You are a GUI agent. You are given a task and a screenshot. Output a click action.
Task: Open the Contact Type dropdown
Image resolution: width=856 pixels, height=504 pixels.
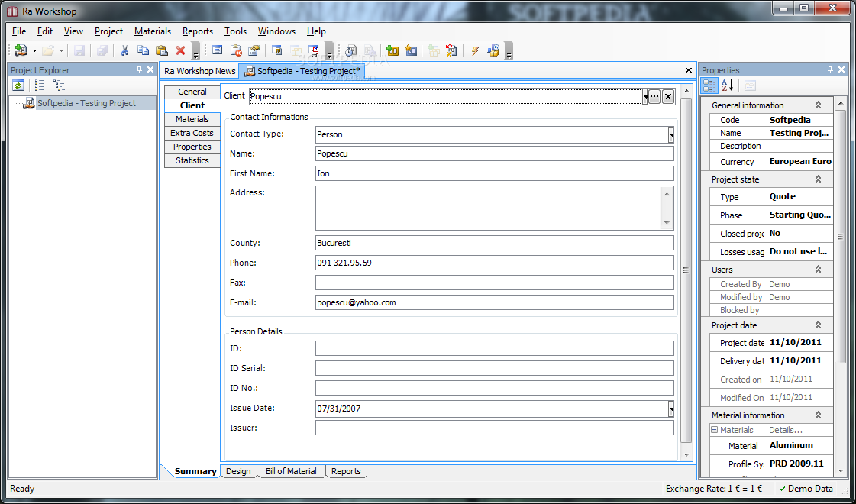(671, 135)
